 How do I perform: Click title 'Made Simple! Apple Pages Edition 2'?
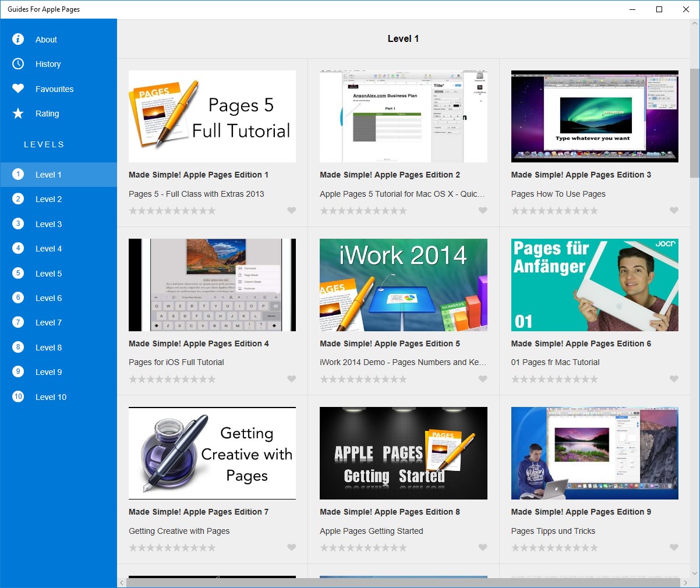[x=390, y=175]
